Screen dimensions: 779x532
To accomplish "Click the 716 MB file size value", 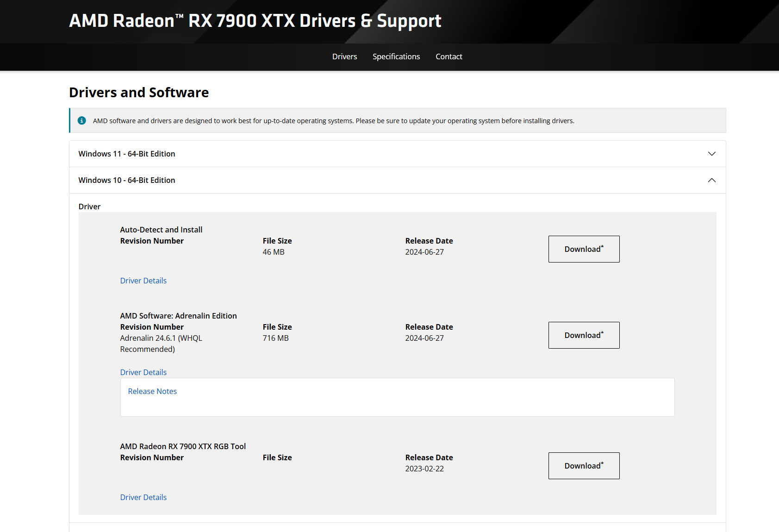I will (276, 338).
